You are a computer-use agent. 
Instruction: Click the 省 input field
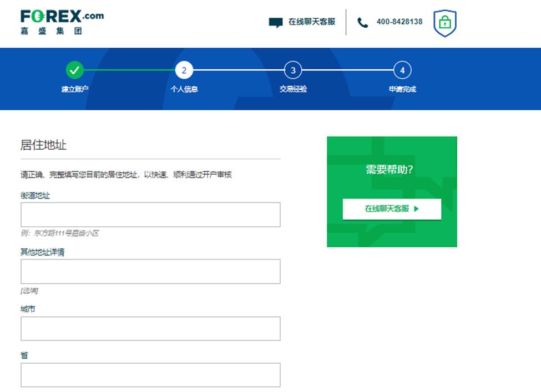tap(149, 375)
